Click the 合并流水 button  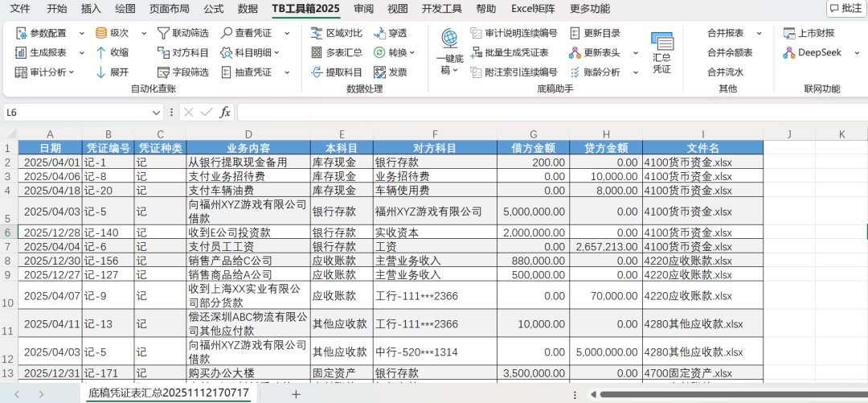(725, 72)
